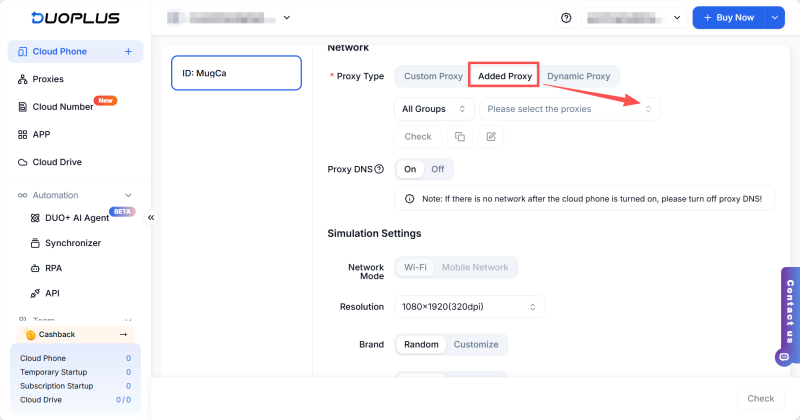800x420 pixels.
Task: Click the edit proxy pencil icon
Action: 491,137
